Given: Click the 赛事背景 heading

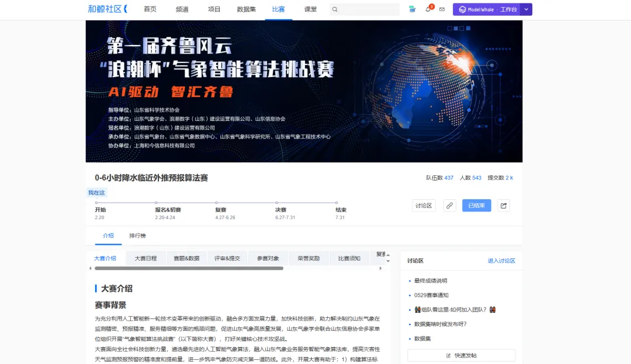Looking at the screenshot, I should tap(110, 305).
